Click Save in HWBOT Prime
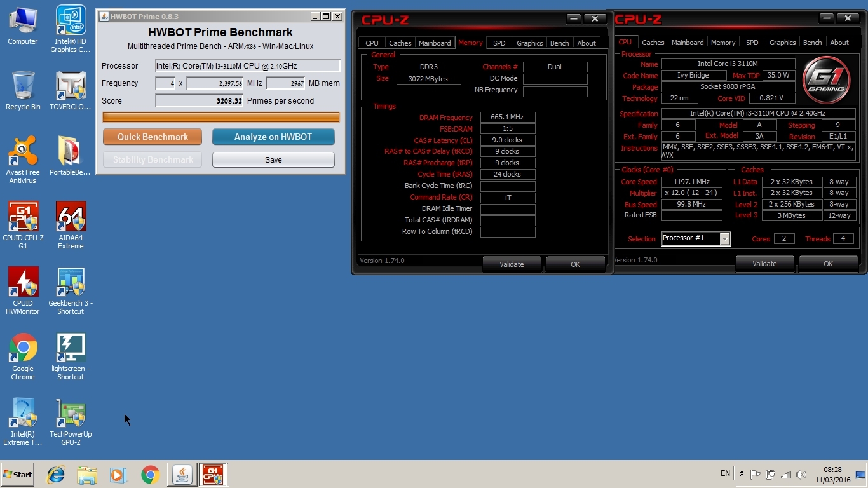The image size is (868, 488). click(273, 159)
